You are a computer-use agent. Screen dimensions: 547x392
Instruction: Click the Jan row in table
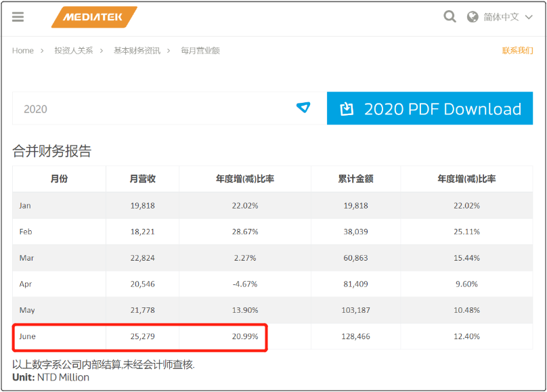pos(25,205)
